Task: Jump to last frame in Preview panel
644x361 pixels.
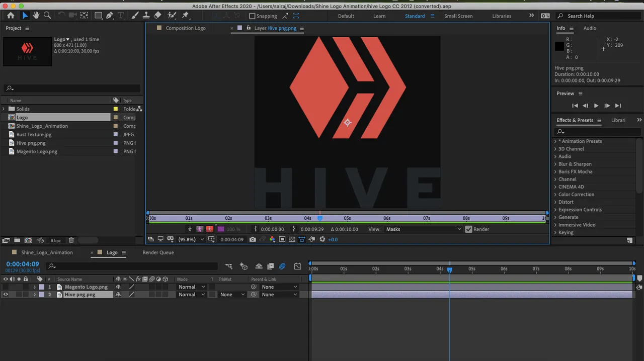Action: (618, 106)
